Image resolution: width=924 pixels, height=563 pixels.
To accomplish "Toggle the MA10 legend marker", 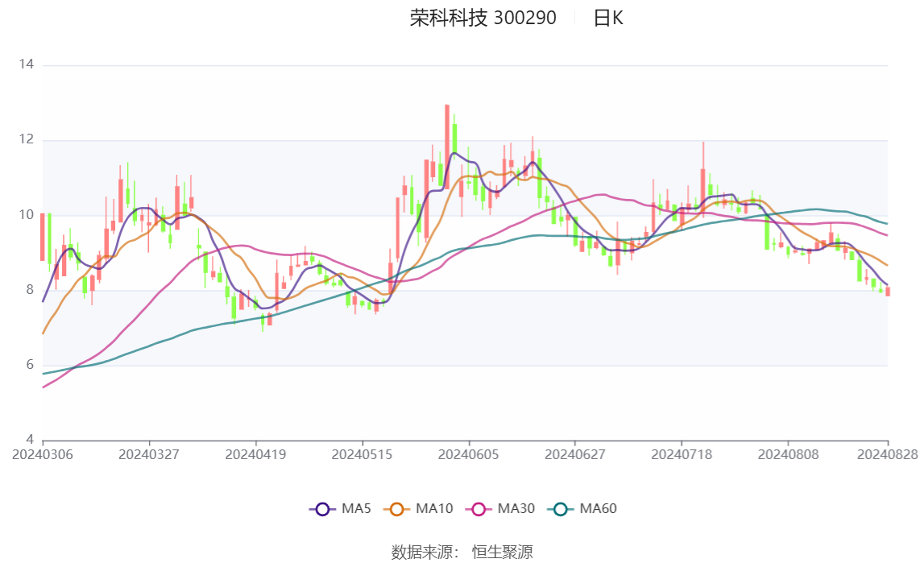I will (x=396, y=509).
